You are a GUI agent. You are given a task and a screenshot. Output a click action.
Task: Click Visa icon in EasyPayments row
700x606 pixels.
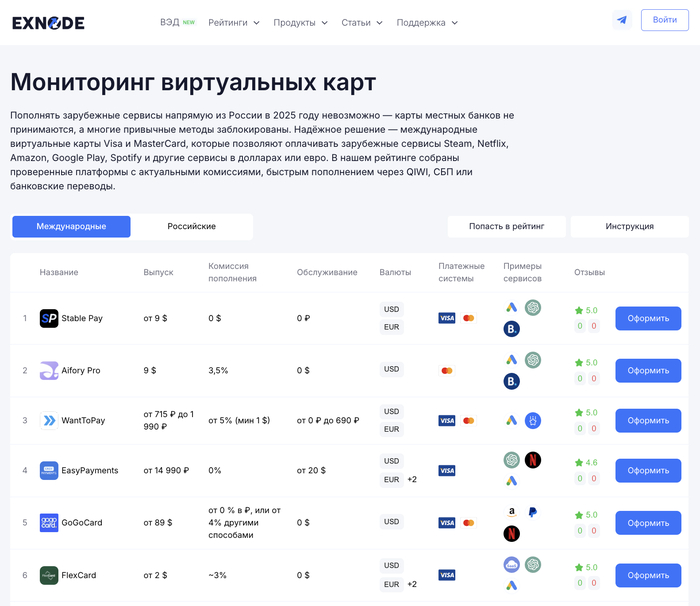click(447, 471)
